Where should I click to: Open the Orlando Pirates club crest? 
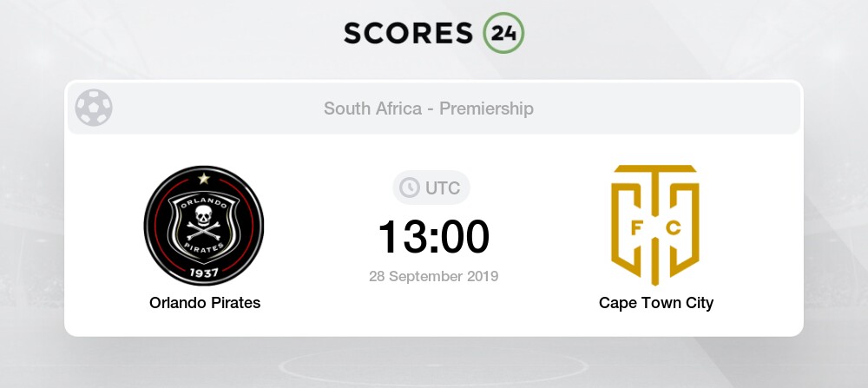[x=204, y=226]
